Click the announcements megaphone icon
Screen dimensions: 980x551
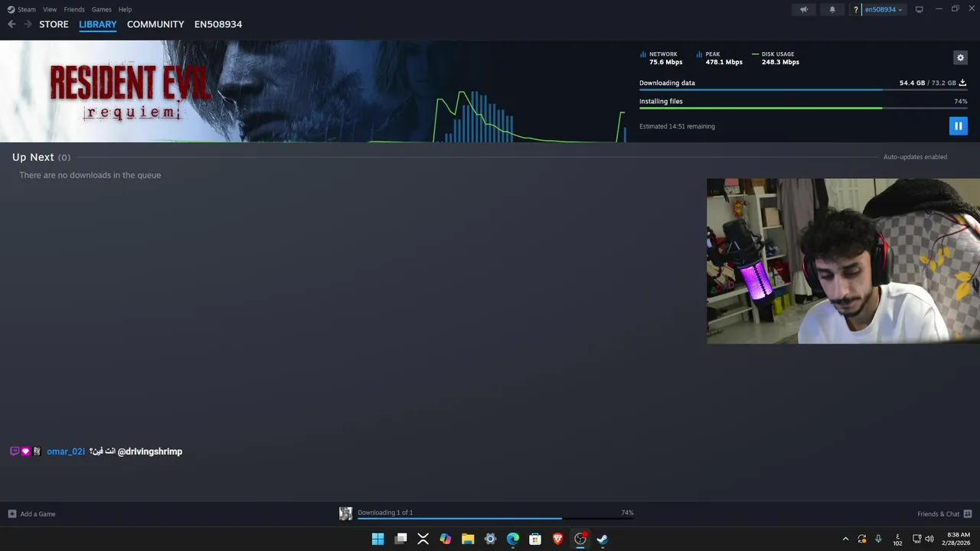[x=803, y=9]
